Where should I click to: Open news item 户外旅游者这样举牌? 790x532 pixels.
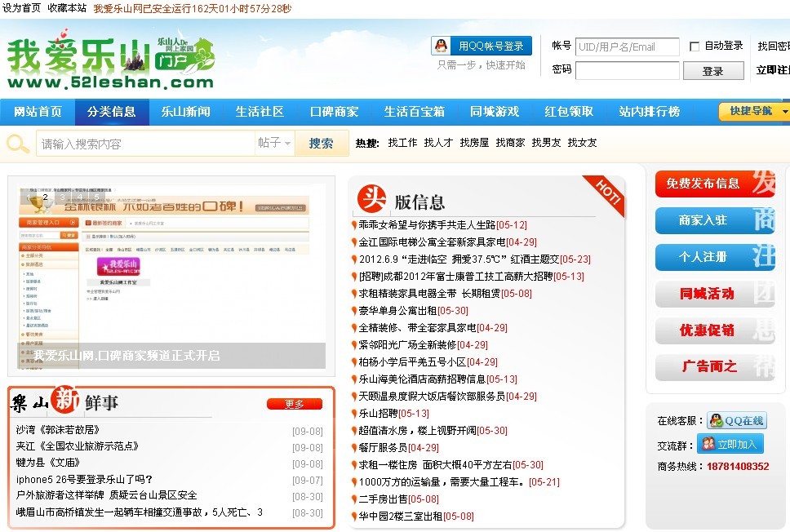point(106,495)
